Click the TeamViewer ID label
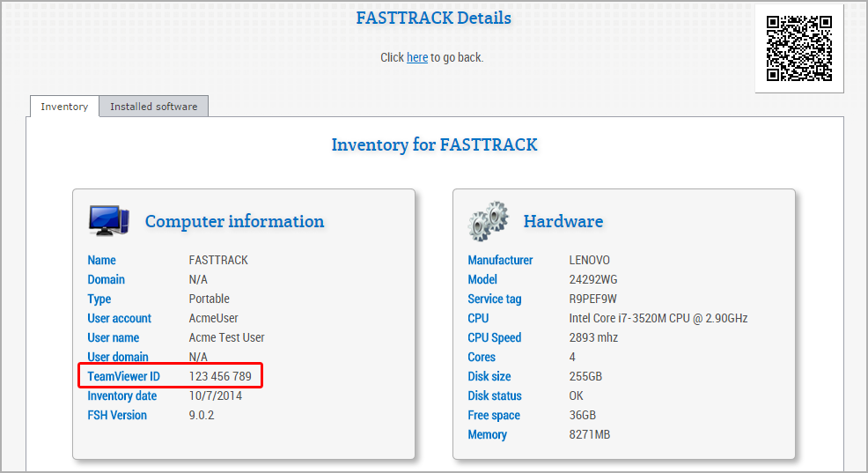 [123, 377]
